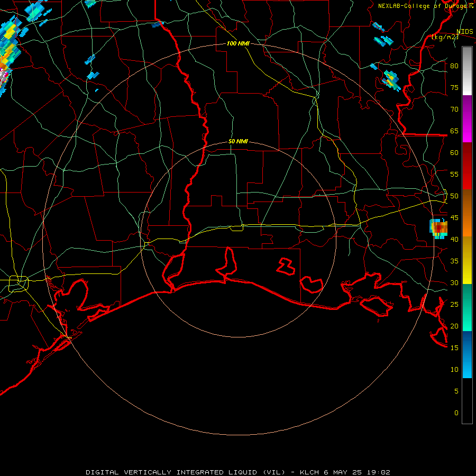Click the red segment of the VIL color scale
The width and height of the screenshot is (476, 476).
click(x=467, y=166)
